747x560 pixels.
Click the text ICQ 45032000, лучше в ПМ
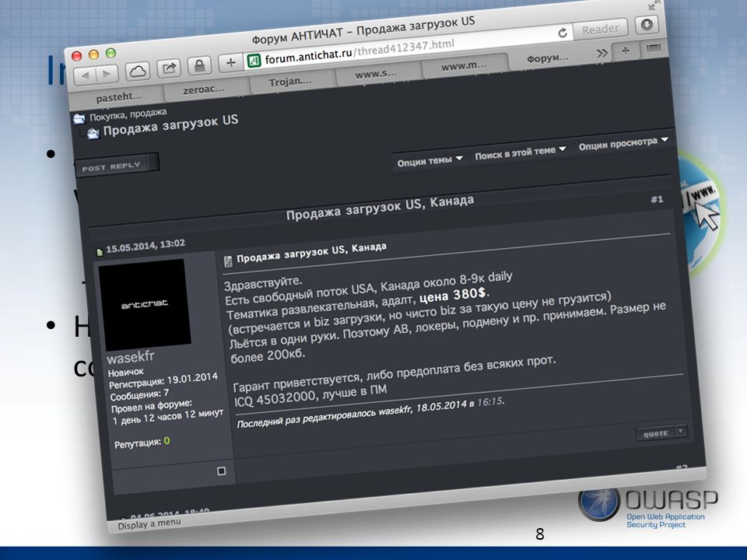point(310,396)
